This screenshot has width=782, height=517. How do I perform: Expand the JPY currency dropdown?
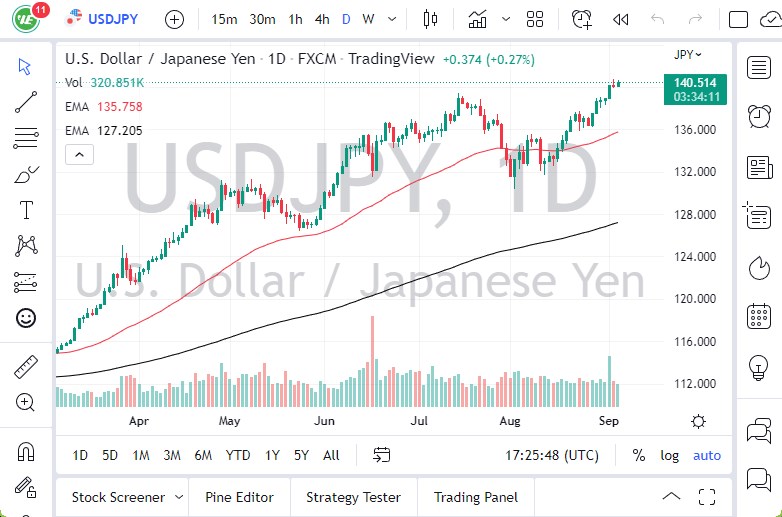688,55
